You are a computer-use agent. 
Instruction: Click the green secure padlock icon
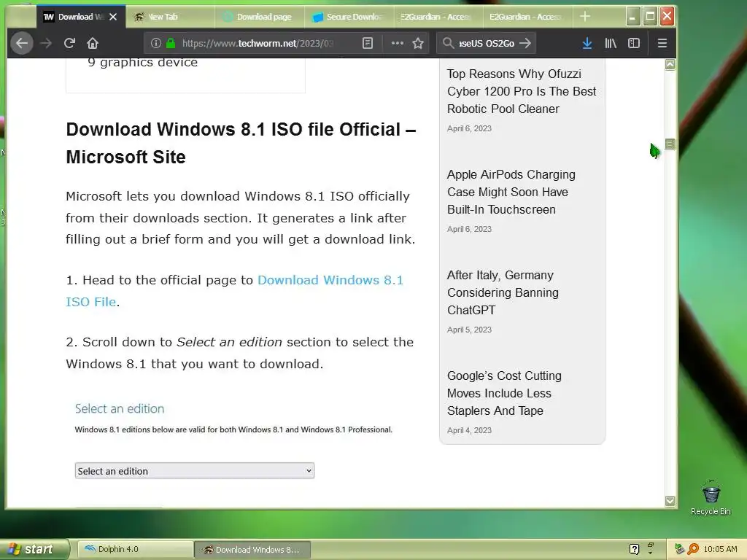(x=171, y=43)
